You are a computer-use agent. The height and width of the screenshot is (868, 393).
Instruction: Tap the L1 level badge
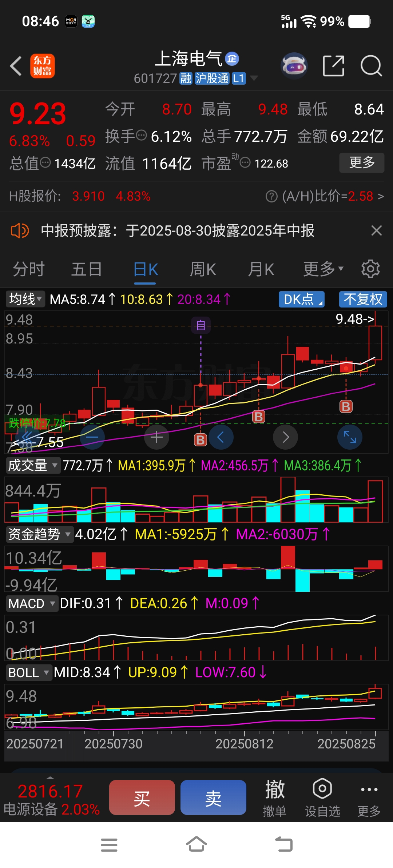[238, 79]
